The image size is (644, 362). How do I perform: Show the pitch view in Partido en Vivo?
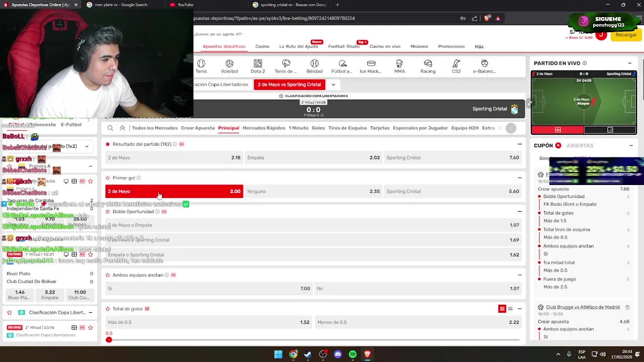558,130
